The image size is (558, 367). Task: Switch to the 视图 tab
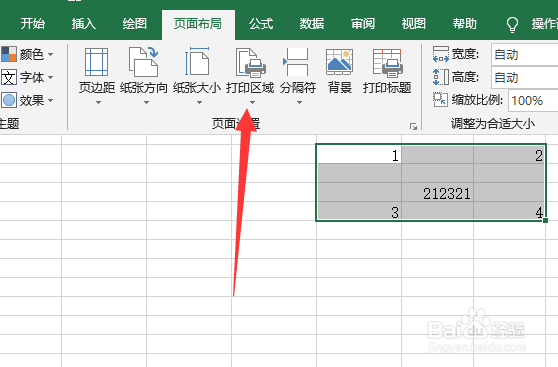tap(414, 24)
